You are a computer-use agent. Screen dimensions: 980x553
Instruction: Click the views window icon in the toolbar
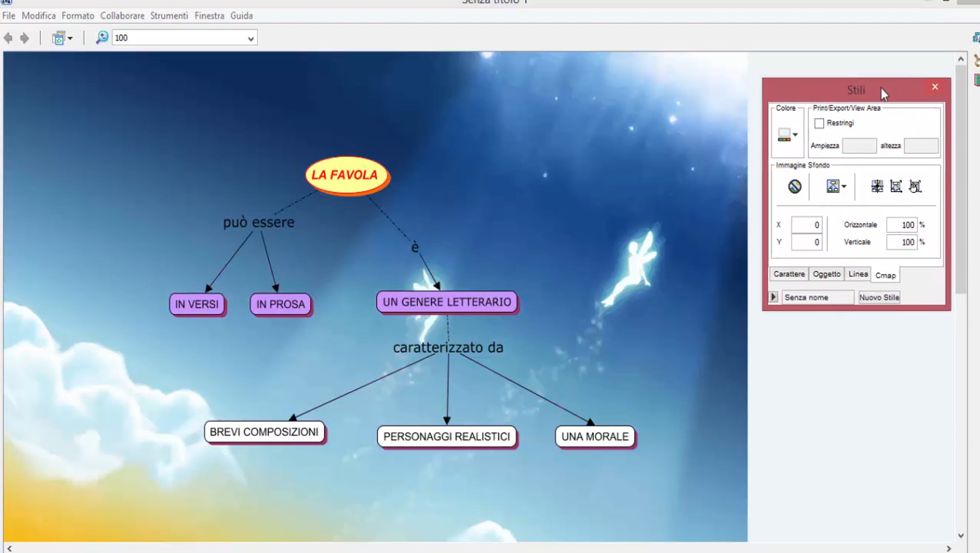pos(58,38)
